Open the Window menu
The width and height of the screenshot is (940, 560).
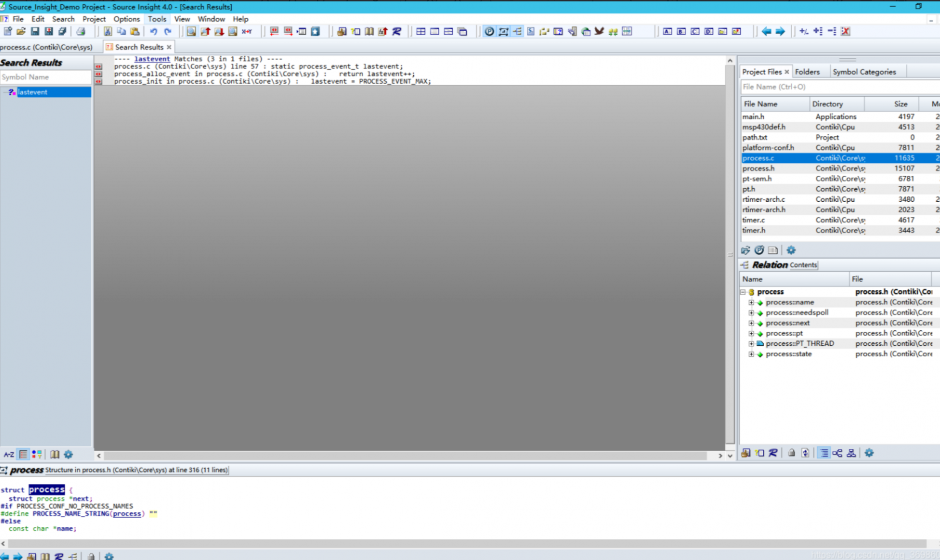coord(211,19)
